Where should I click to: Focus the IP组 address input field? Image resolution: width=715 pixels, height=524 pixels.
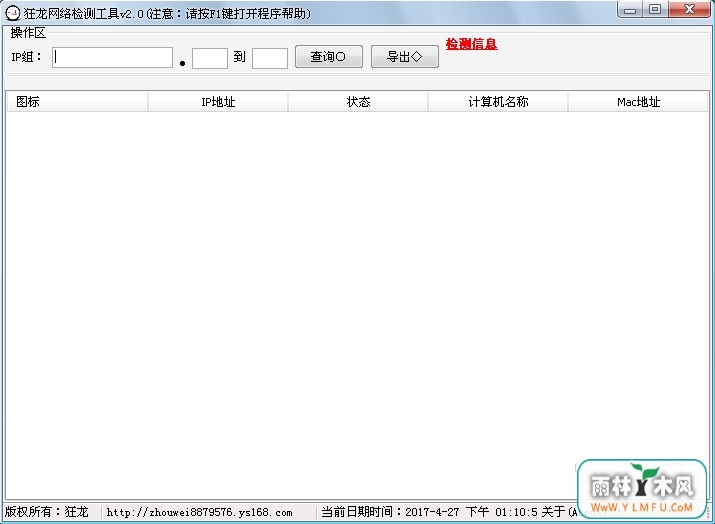[113, 57]
